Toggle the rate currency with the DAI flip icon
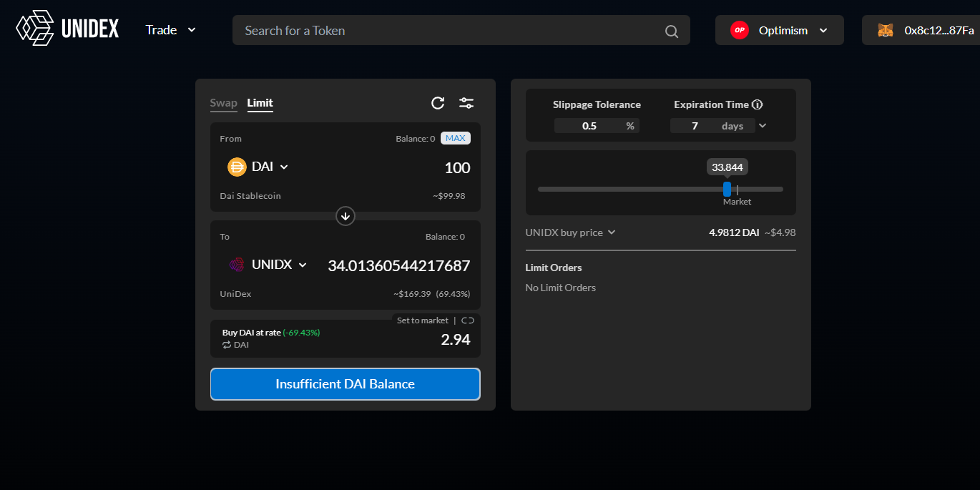This screenshot has height=490, width=980. pyautogui.click(x=226, y=344)
